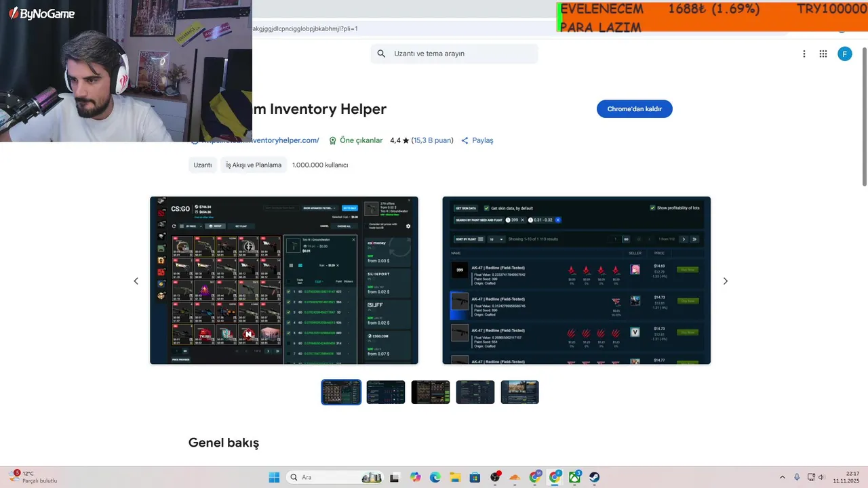This screenshot has width=868, height=488.
Task: Launch Copilot from the taskbar
Action: [415, 477]
